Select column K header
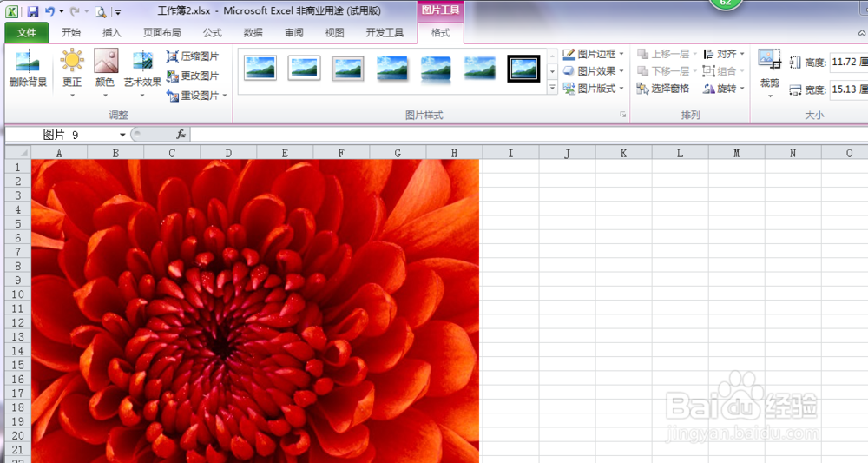The width and height of the screenshot is (868, 463). [x=623, y=153]
